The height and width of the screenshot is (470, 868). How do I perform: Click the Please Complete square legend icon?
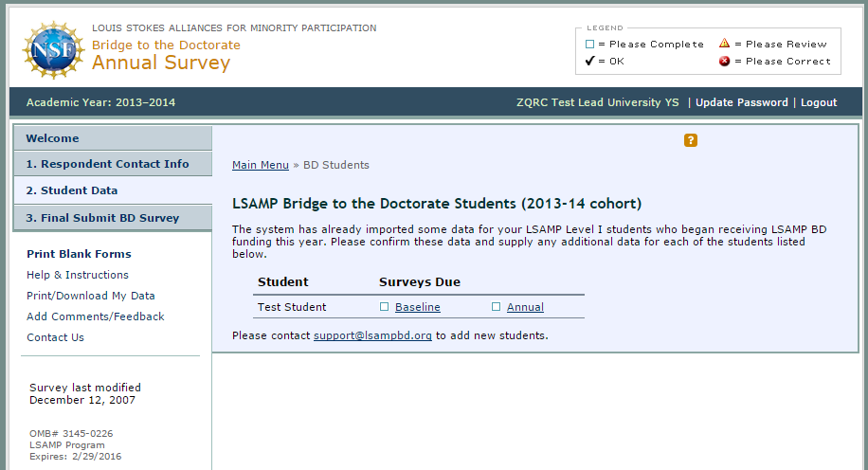point(589,44)
